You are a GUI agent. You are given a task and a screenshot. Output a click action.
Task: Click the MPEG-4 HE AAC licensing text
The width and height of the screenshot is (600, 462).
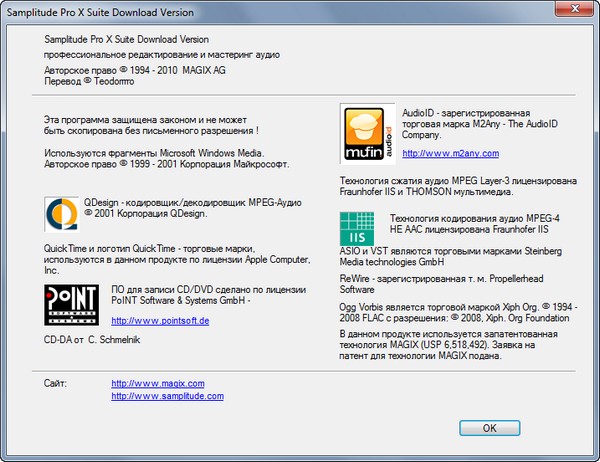coord(474,224)
